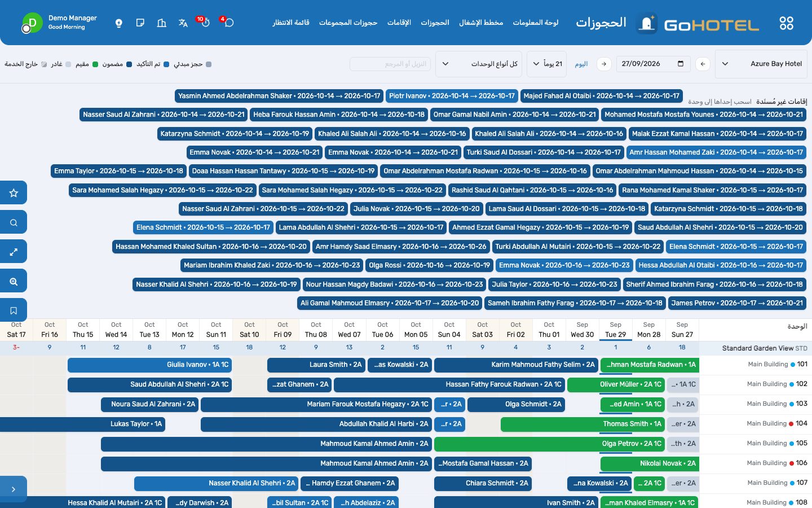Image resolution: width=812 pixels, height=508 pixels.
Task: Click the lightbulb tips icon
Action: pyautogui.click(x=119, y=23)
